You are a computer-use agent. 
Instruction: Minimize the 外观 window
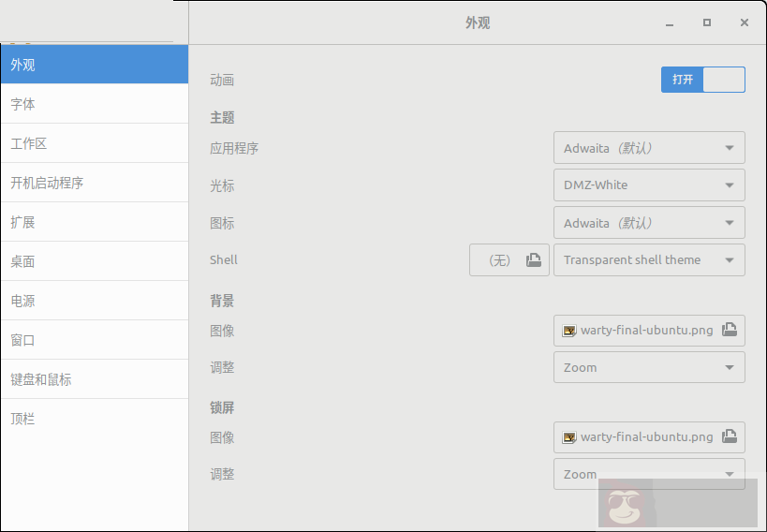click(x=670, y=23)
